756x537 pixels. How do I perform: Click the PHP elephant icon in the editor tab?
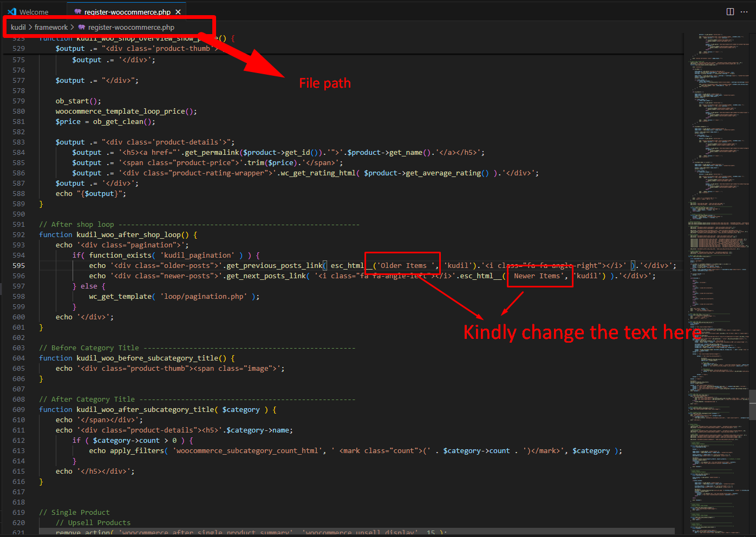click(x=78, y=11)
